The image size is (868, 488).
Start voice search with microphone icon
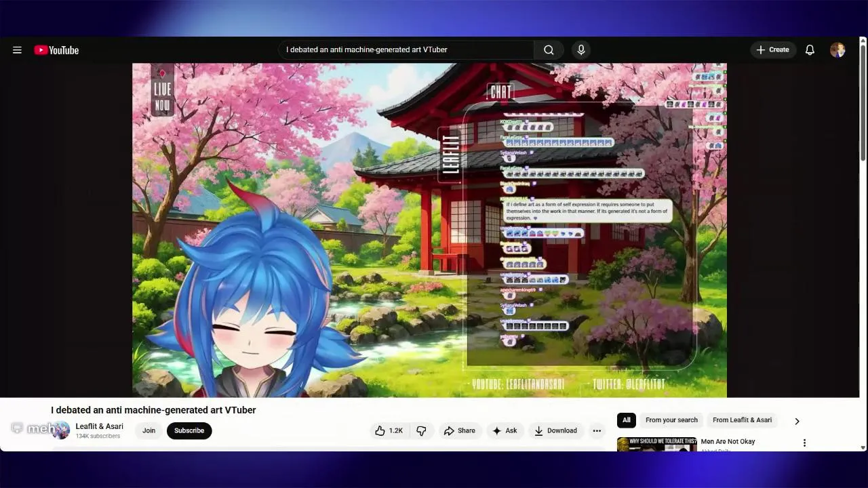(580, 49)
